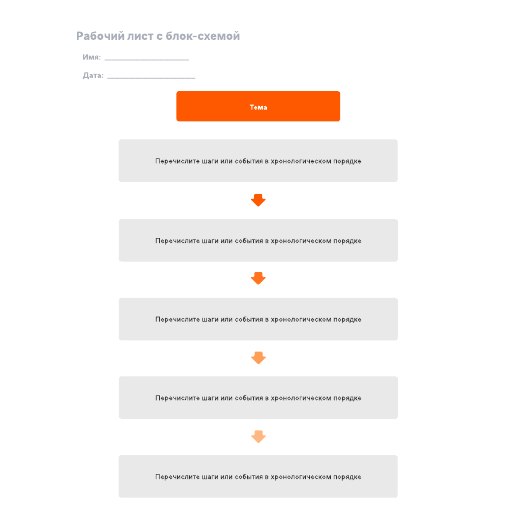Viewport: 516px width, 516px height.
Task: Select the orange Тема topic box
Action: [258, 106]
